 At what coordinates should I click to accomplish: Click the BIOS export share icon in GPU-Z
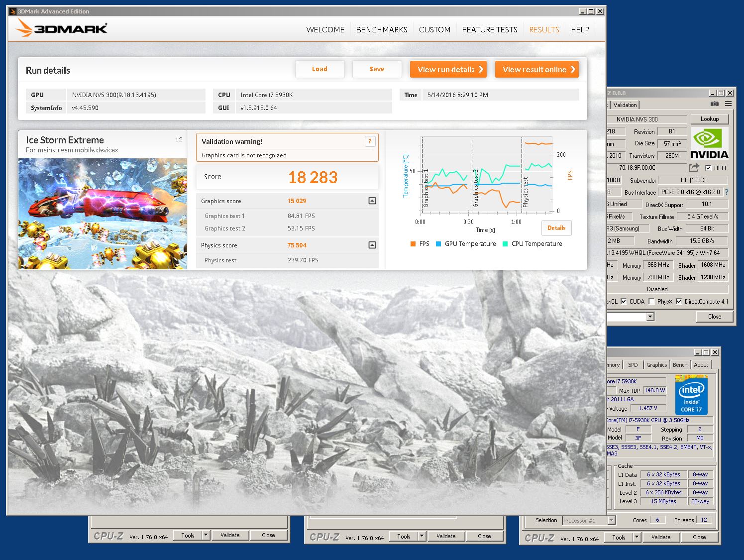(694, 168)
